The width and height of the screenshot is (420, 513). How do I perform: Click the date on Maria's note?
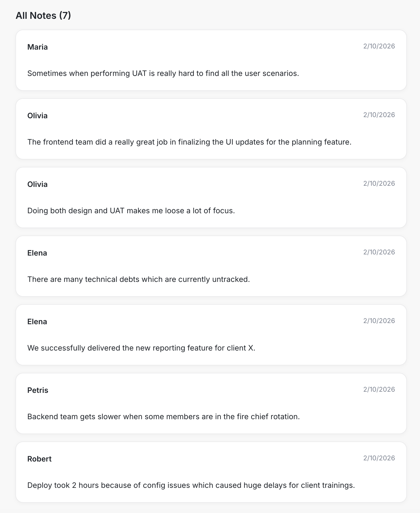point(379,46)
